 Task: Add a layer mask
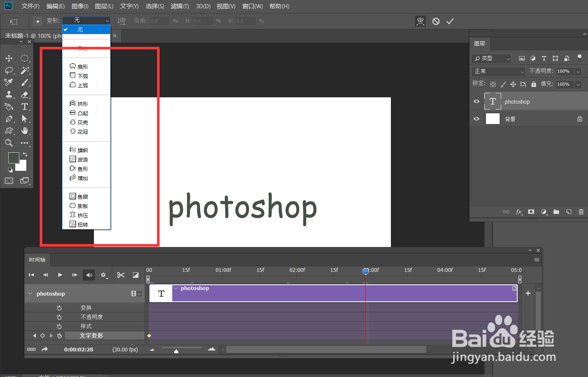(x=531, y=212)
